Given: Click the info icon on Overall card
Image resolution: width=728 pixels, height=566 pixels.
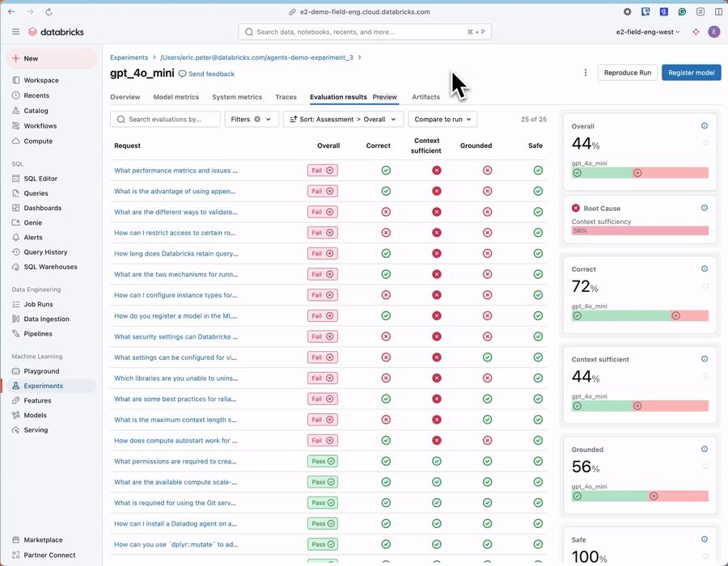Looking at the screenshot, I should pyautogui.click(x=705, y=126).
